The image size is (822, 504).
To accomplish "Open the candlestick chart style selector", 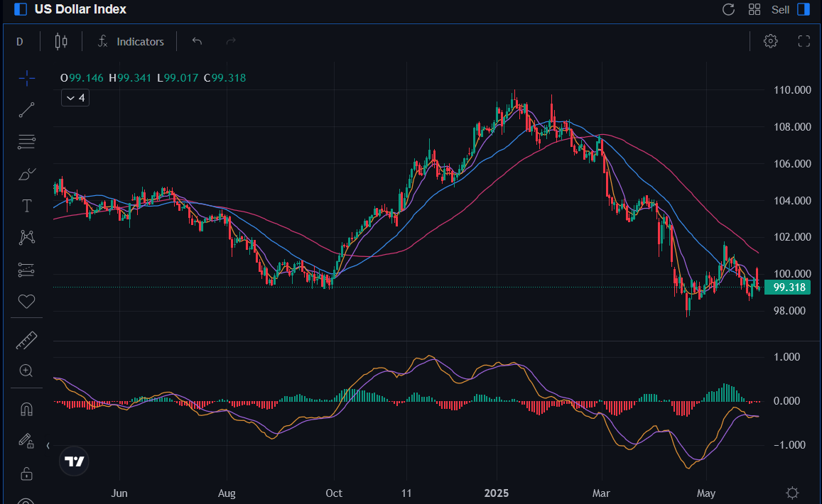I will point(61,41).
